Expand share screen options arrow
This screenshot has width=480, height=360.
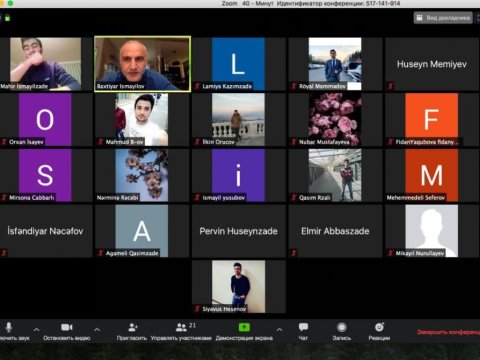(x=279, y=330)
